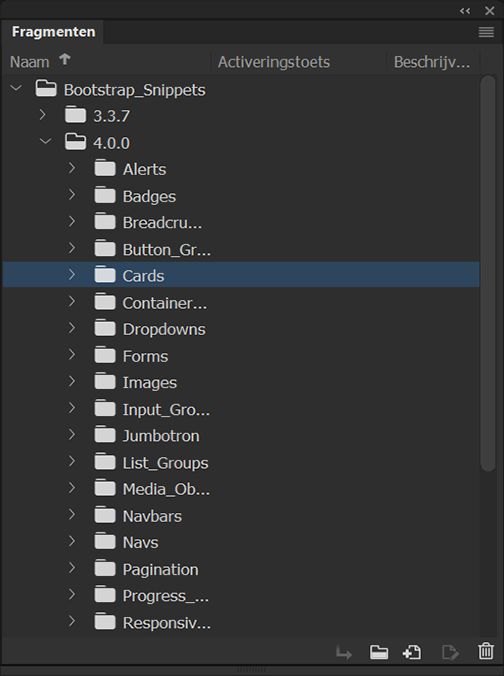
Task: Select the Alerts row
Action: click(x=241, y=169)
